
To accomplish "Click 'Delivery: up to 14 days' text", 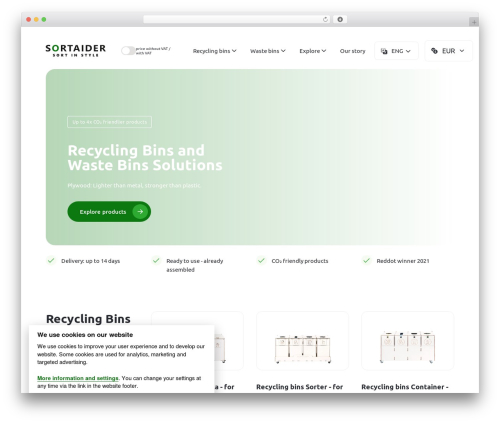I will (90, 261).
